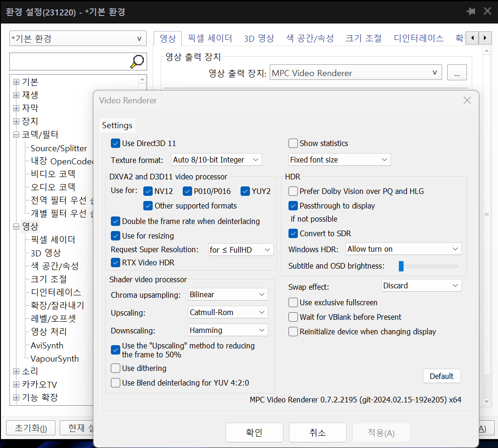Viewport: 498px width, 448px height.
Task: Toggle Convert to SDR
Action: coord(293,233)
